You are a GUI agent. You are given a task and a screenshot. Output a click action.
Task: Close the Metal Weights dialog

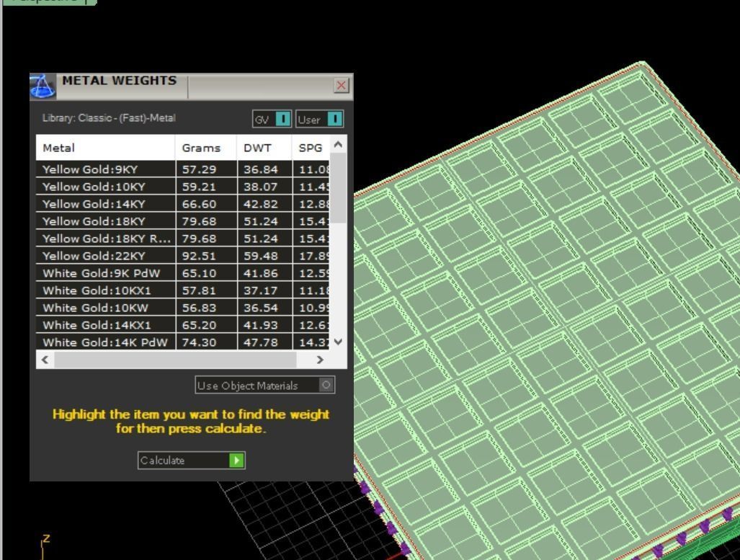point(342,86)
